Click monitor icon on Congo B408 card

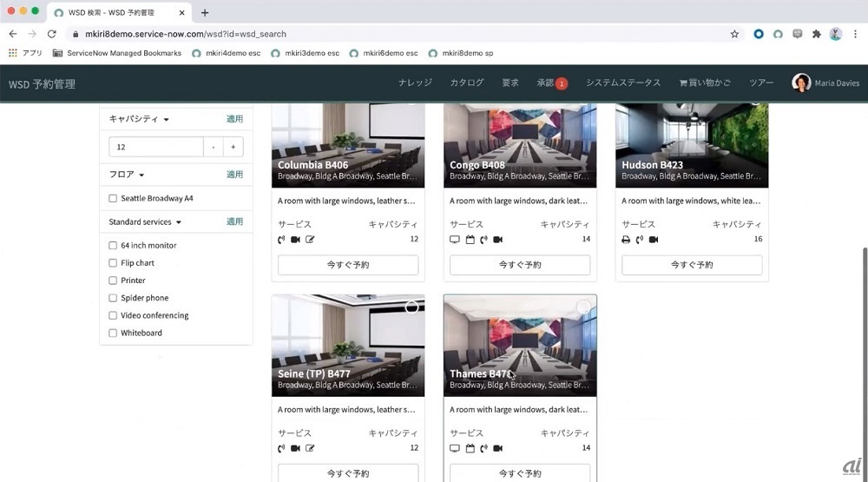click(x=455, y=240)
